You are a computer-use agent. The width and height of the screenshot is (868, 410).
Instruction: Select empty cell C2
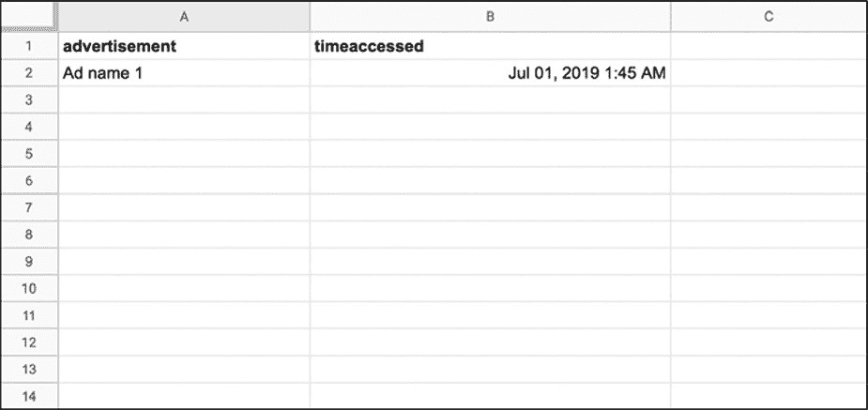[768, 72]
